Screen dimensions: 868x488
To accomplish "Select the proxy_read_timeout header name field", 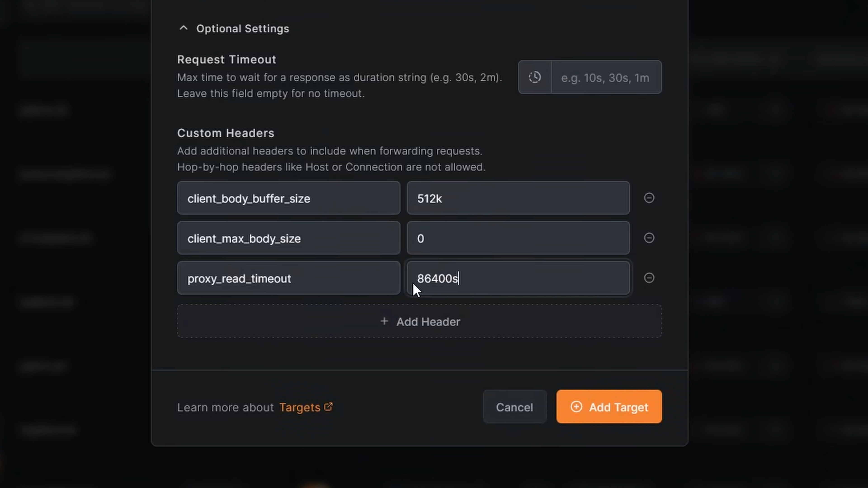I will click(288, 278).
